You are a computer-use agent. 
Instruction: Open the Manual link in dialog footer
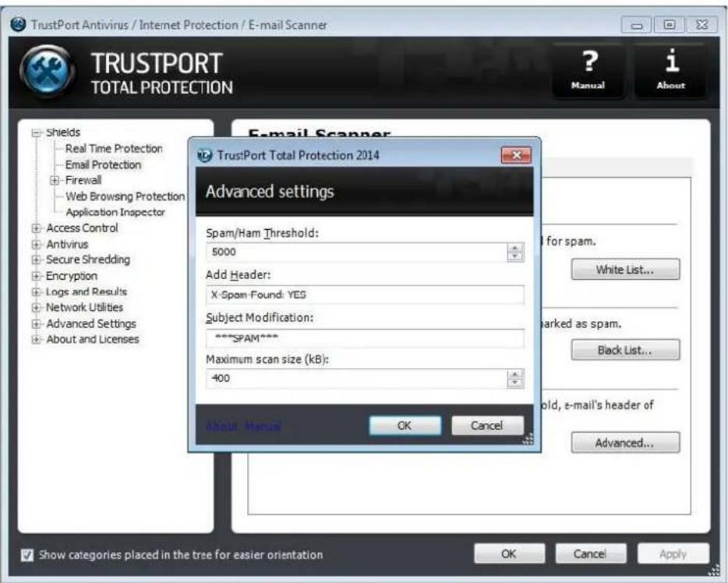[x=263, y=426]
